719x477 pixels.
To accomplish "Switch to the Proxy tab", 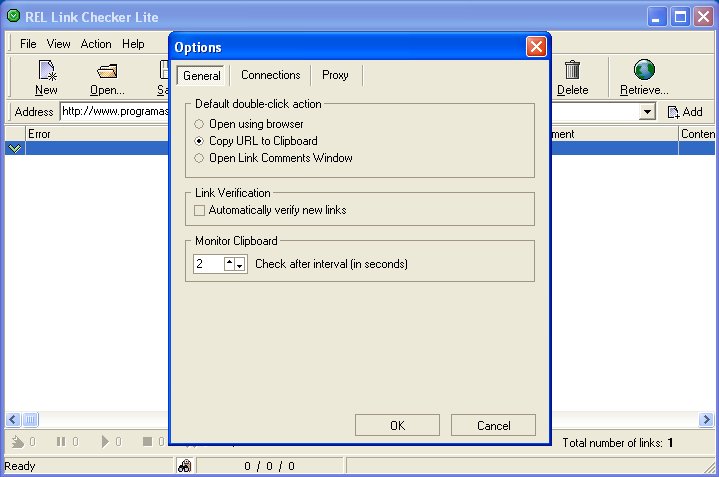I will point(335,75).
